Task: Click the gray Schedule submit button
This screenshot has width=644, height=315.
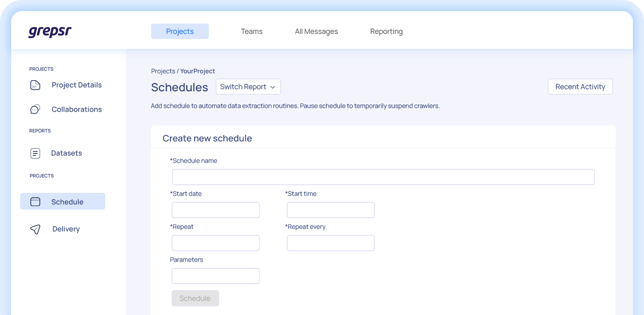Action: click(x=195, y=298)
